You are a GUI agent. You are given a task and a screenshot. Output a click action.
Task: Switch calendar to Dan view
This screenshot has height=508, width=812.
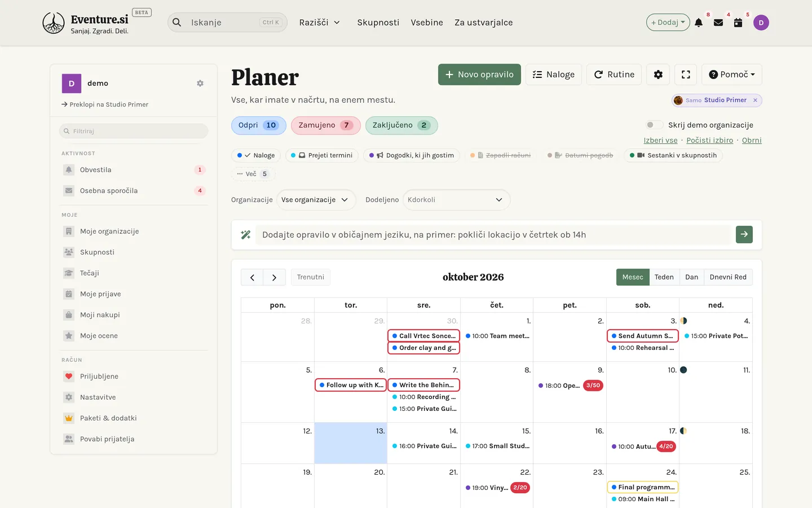[x=691, y=277]
